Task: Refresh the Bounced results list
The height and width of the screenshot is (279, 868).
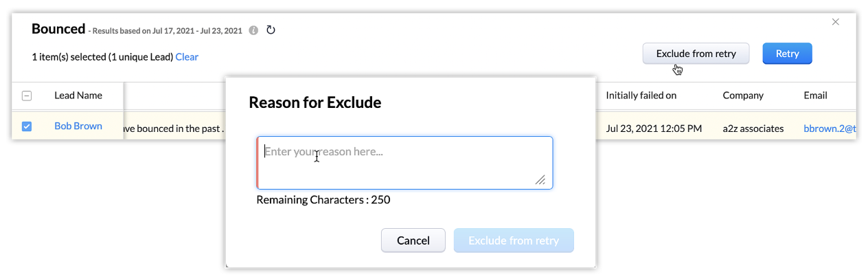Action: click(271, 30)
